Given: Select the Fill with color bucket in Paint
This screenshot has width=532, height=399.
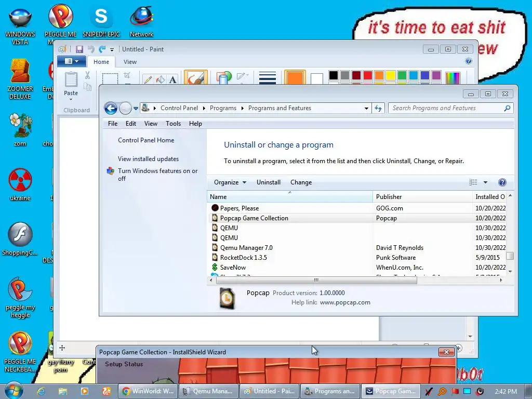Looking at the screenshot, I should point(160,79).
